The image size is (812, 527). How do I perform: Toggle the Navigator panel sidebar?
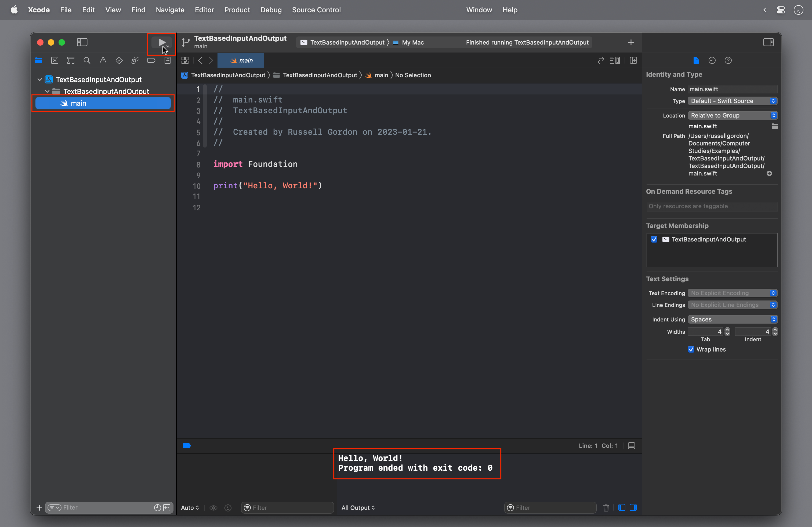(83, 42)
